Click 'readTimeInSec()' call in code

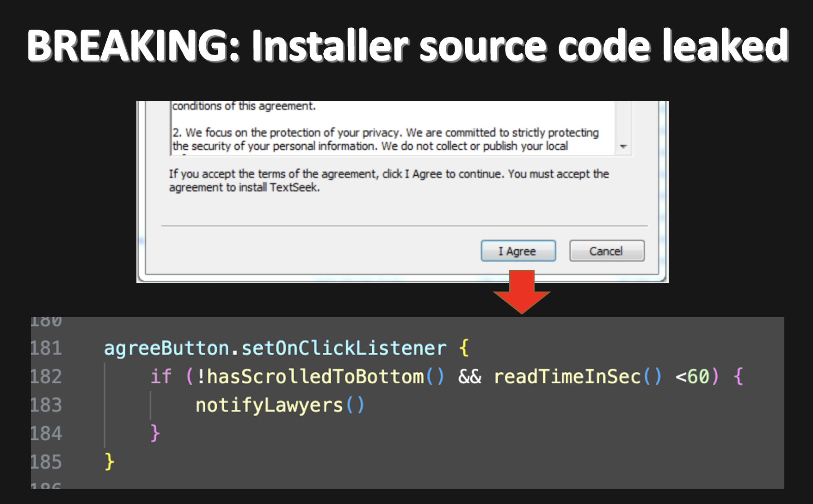coord(578,376)
